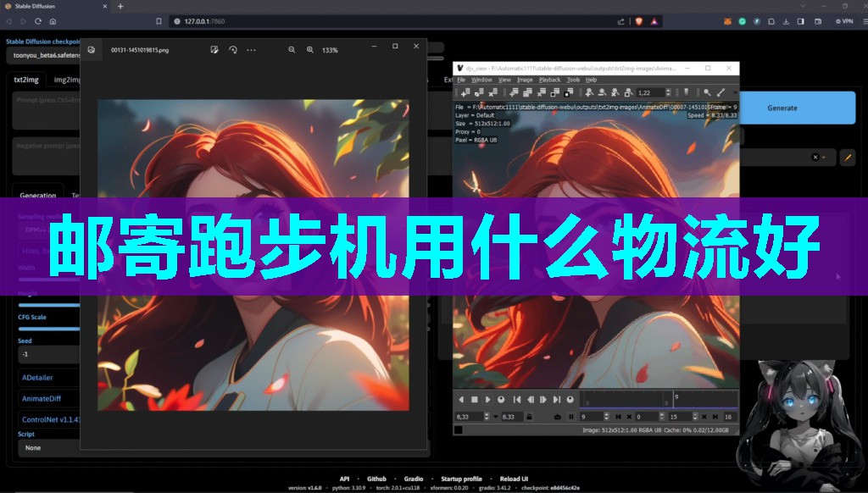868x493 pixels.
Task: Step to next frame in djv_view
Action: coord(543,400)
